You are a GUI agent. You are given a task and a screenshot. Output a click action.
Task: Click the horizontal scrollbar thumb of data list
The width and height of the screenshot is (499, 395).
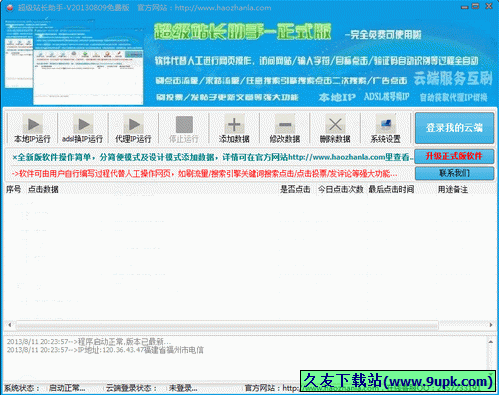227,325
